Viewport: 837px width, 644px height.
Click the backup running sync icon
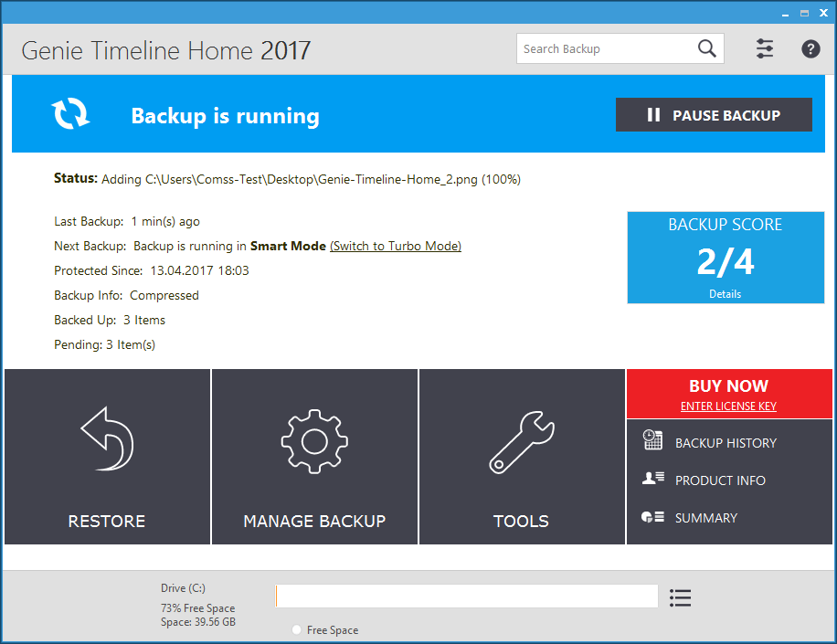[x=70, y=113]
